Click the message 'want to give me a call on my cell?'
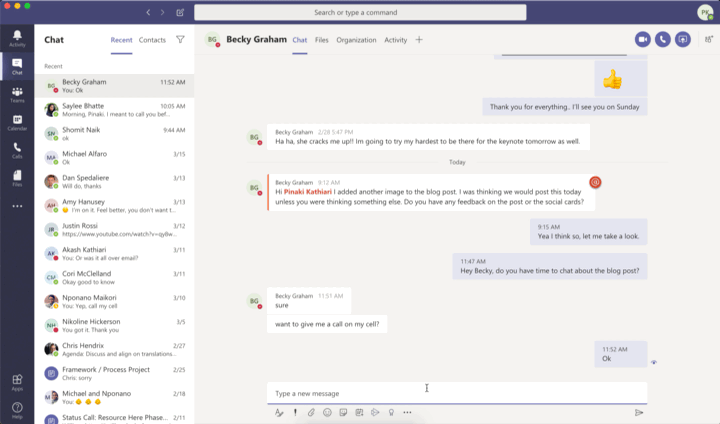 327,324
